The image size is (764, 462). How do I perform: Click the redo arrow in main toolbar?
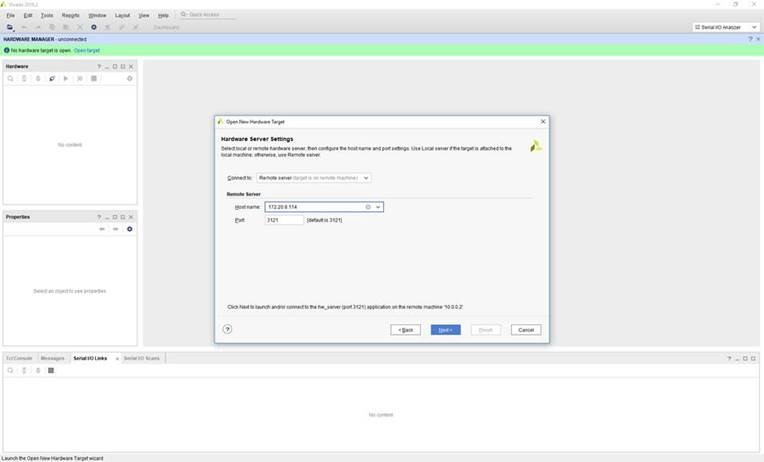[x=38, y=27]
